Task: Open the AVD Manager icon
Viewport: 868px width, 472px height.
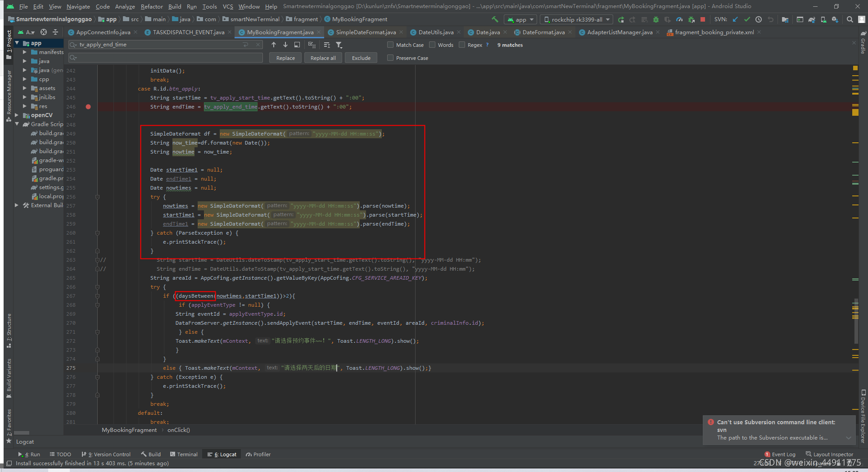Action: click(823, 19)
